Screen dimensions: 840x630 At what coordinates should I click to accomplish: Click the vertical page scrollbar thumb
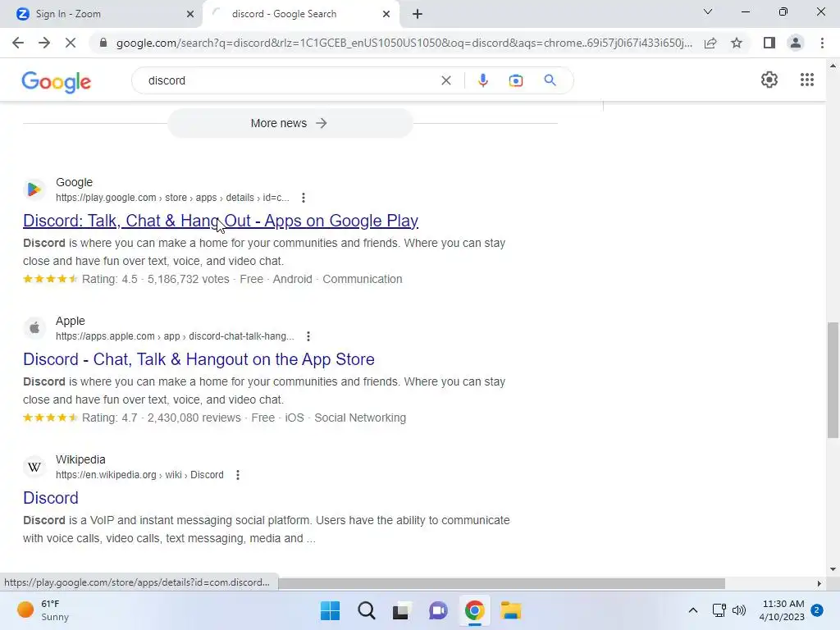pyautogui.click(x=833, y=380)
